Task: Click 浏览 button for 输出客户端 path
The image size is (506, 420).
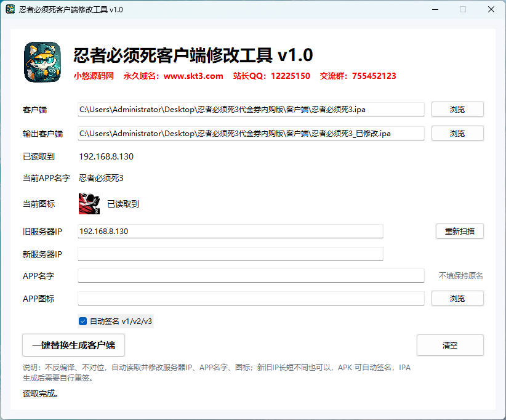Action: [457, 133]
